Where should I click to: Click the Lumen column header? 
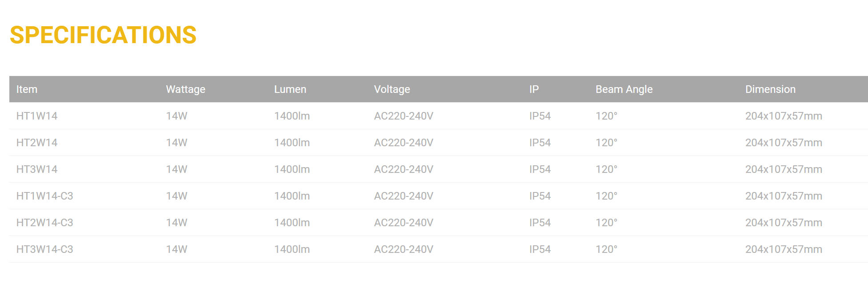pyautogui.click(x=290, y=89)
